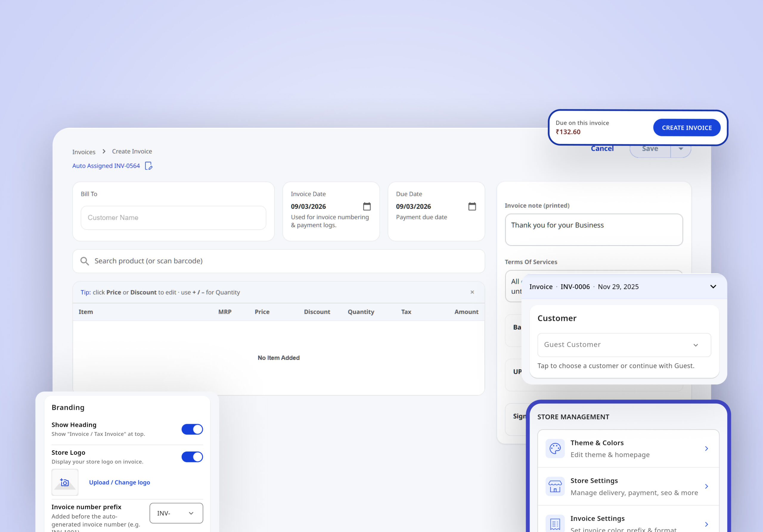Expand the Guest Customer dropdown

(x=624, y=345)
